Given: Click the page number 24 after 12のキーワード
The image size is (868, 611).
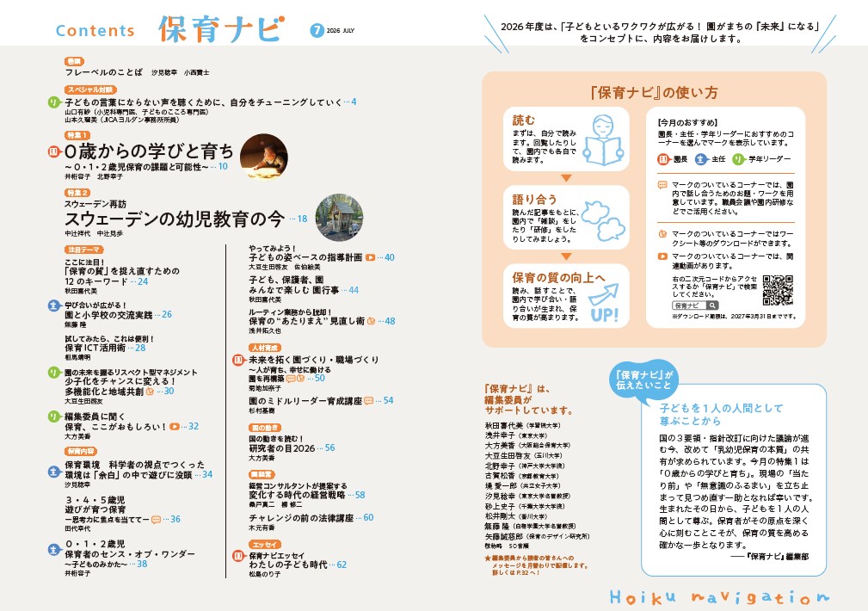Looking at the screenshot, I should click(143, 282).
